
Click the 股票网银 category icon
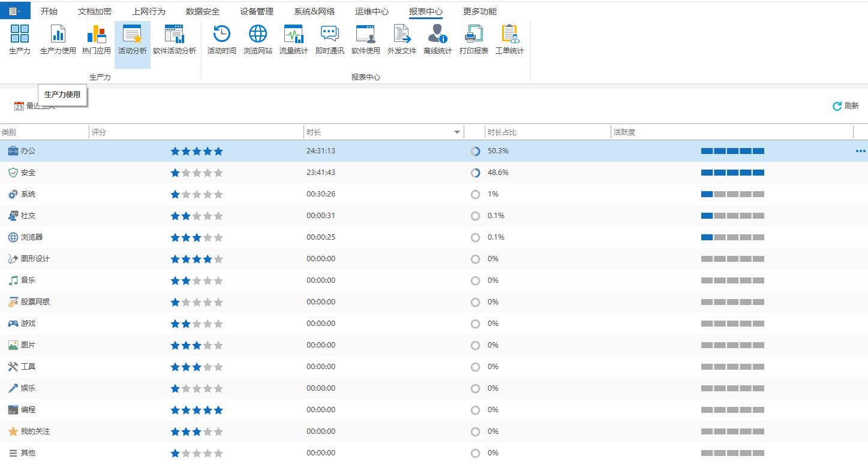tap(13, 302)
